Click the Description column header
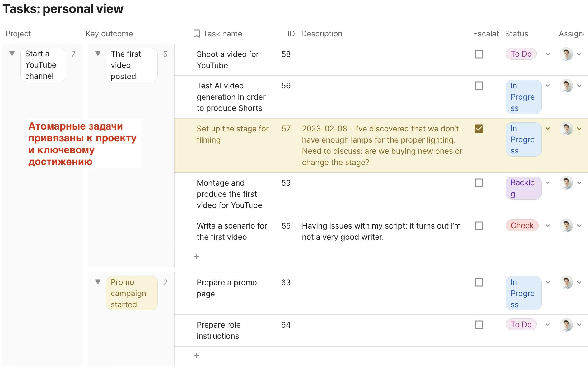 322,34
